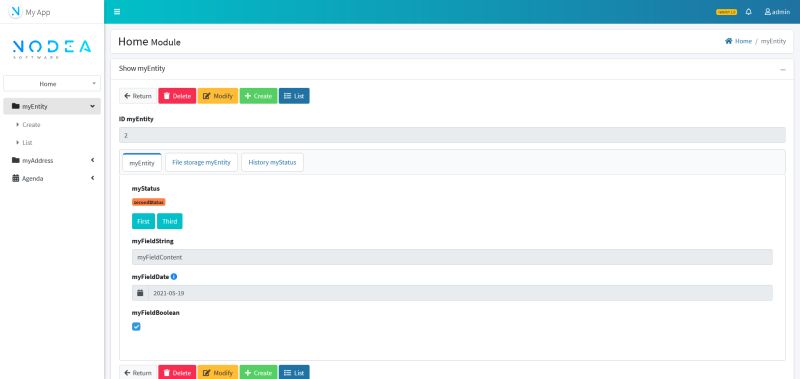Image resolution: width=800 pixels, height=379 pixels.
Task: Click the myFieldDate info icon
Action: click(x=173, y=276)
